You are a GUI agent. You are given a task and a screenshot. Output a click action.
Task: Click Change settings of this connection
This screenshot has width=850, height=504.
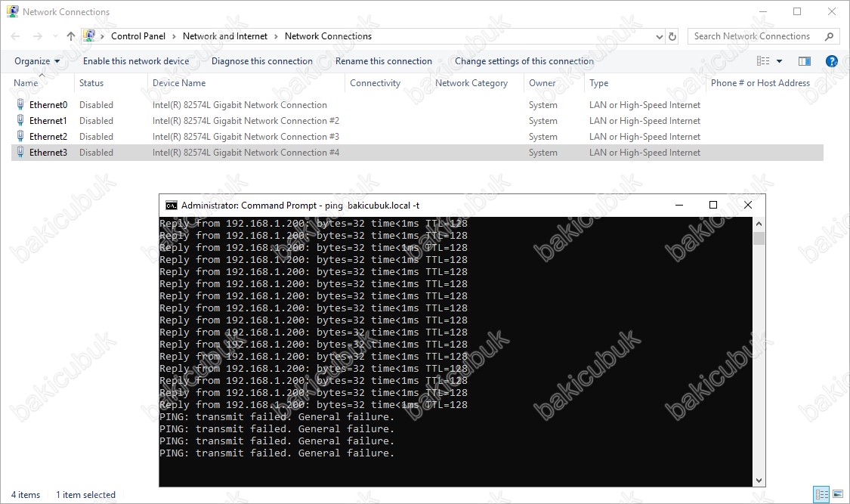click(x=524, y=61)
